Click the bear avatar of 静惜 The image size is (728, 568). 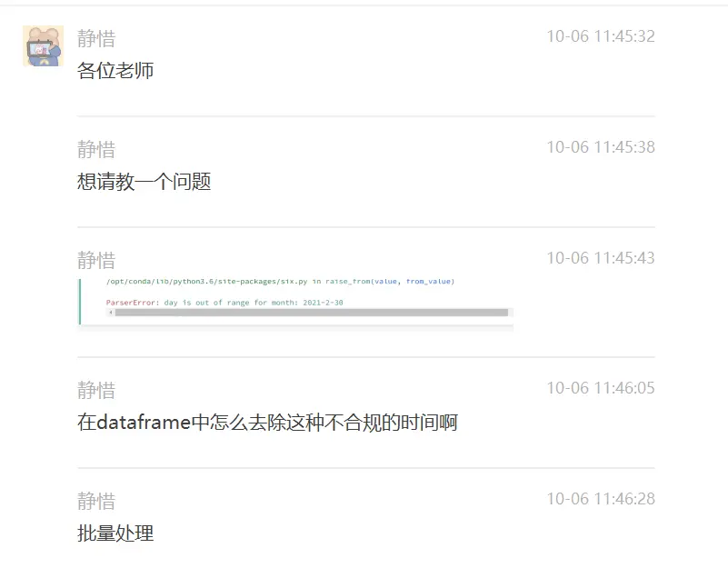(44, 46)
